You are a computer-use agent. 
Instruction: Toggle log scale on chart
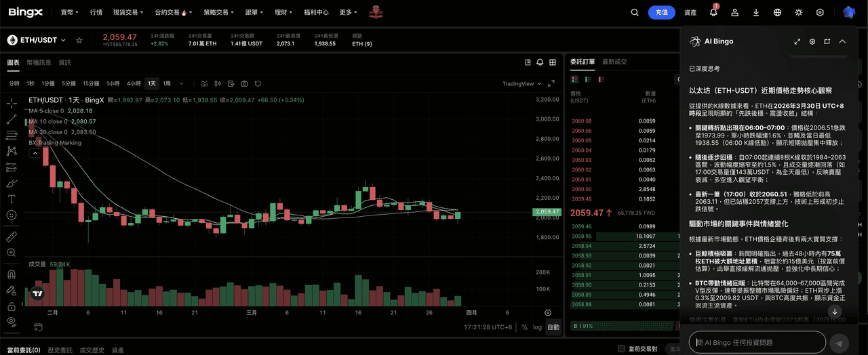[538, 327]
